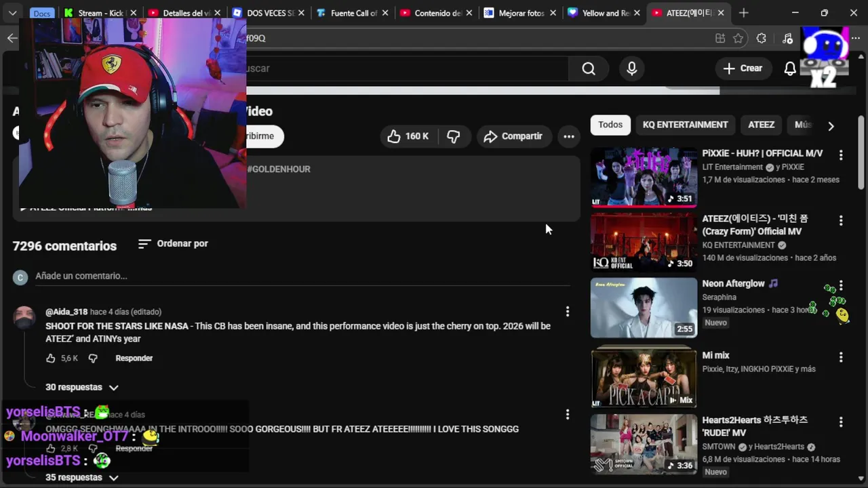868x488 pixels.
Task: Click the install app icon in address bar
Action: coord(720,38)
